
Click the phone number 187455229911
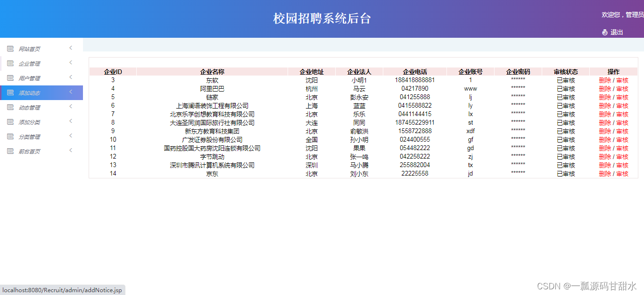415,123
